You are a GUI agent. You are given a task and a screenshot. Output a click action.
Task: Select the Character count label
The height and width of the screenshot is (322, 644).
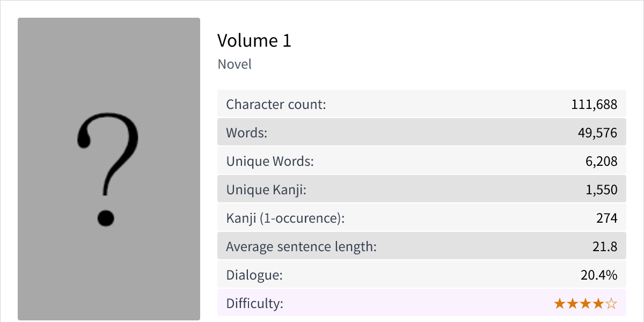coord(276,104)
